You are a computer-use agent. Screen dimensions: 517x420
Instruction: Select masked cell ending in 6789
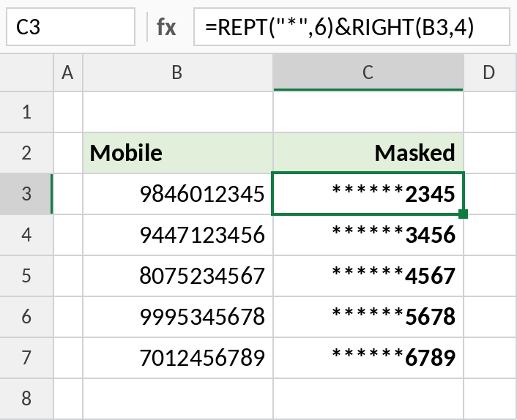click(368, 357)
